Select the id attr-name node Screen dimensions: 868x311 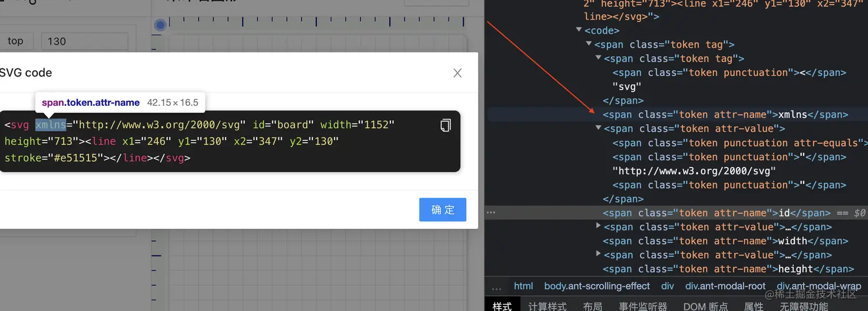pyautogui.click(x=716, y=213)
